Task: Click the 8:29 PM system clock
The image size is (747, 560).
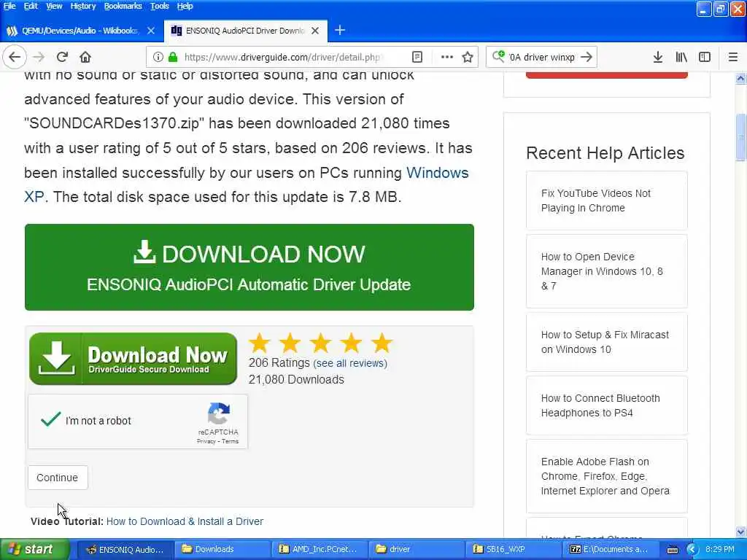Action: (x=719, y=550)
